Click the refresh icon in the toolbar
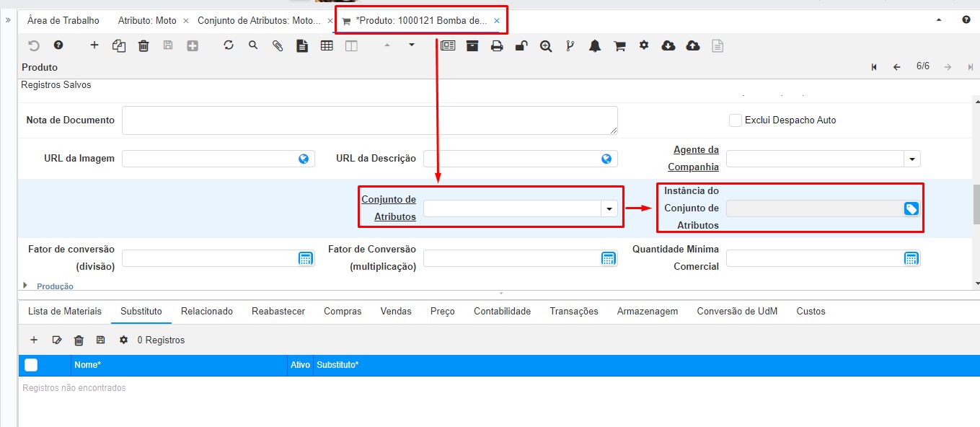The image size is (980, 427). 229,45
